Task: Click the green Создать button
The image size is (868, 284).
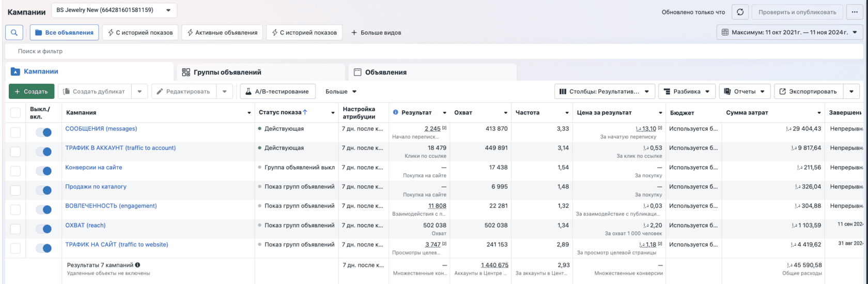Action: 32,92
